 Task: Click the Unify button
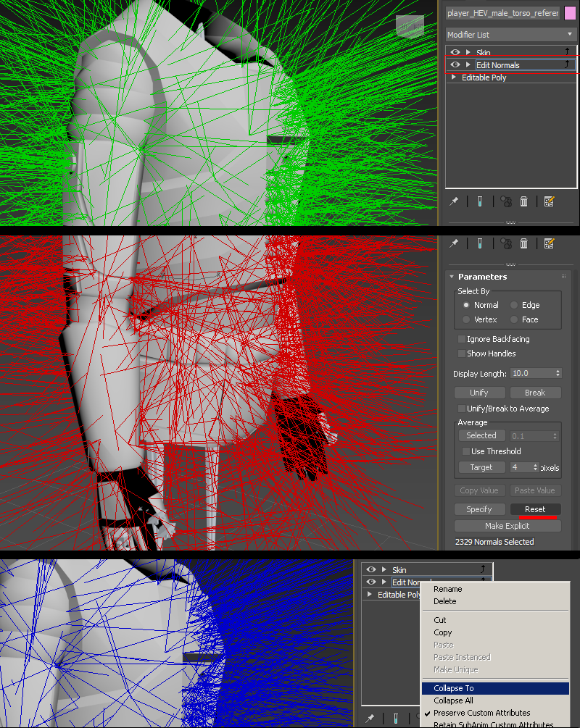479,393
